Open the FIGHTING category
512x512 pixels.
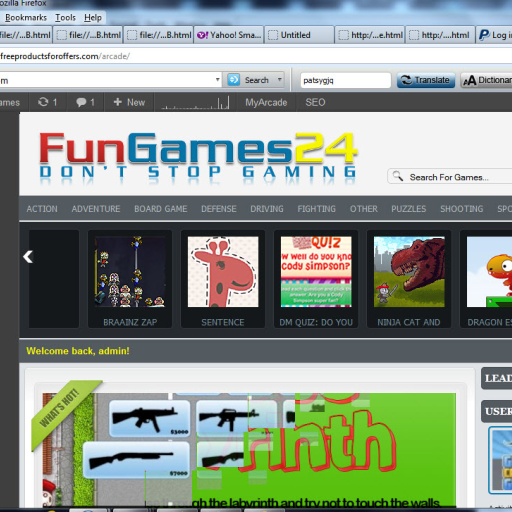point(316,209)
